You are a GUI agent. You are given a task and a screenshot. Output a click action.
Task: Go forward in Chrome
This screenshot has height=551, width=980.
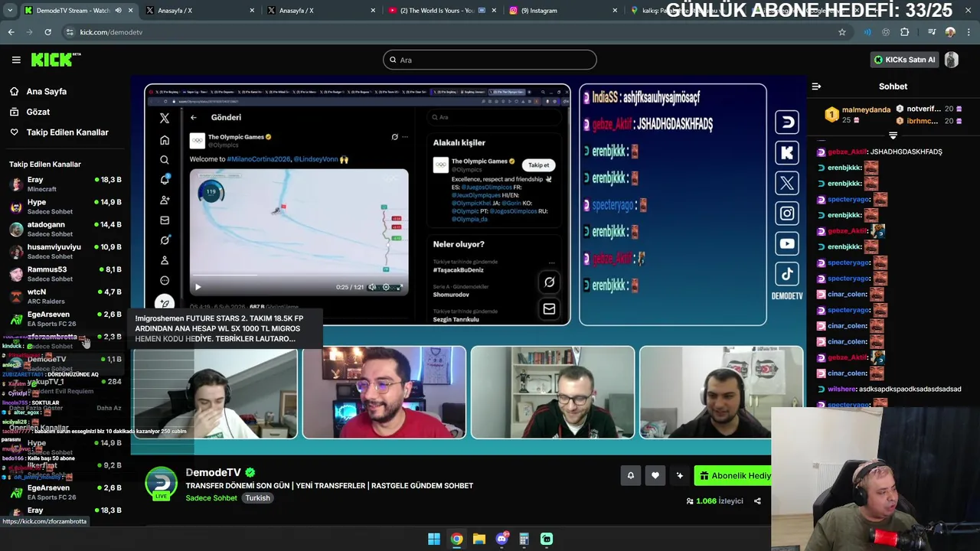29,32
